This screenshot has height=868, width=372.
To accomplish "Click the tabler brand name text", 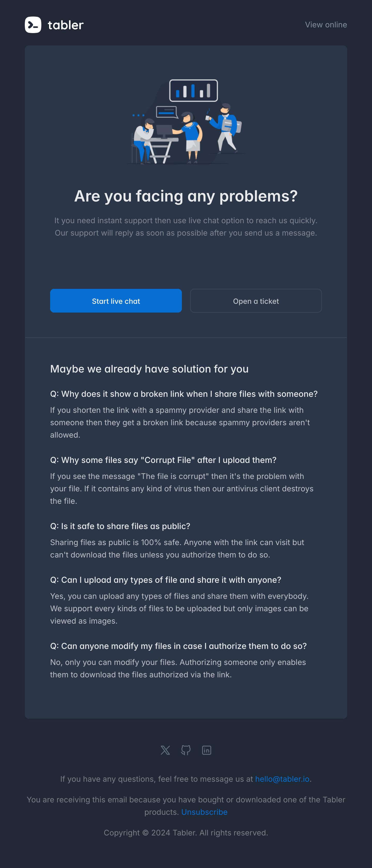I will [x=66, y=25].
